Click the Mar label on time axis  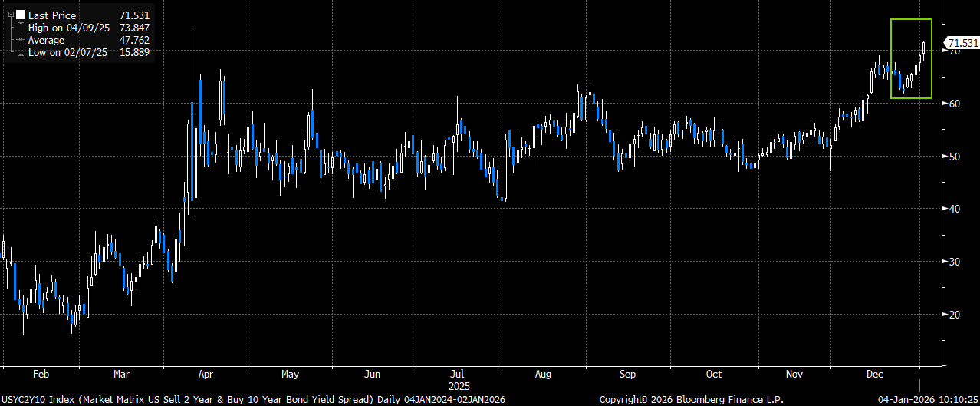[x=121, y=375]
